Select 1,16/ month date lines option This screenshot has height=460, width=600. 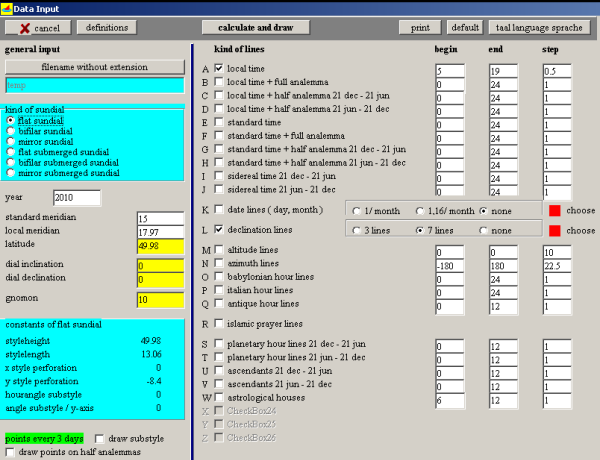(420, 211)
